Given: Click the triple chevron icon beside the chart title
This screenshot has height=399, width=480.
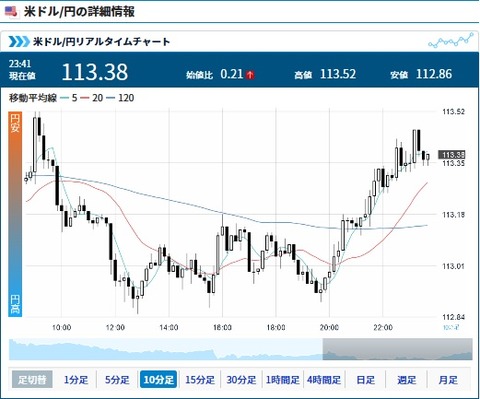Looking at the screenshot, I should [x=19, y=42].
